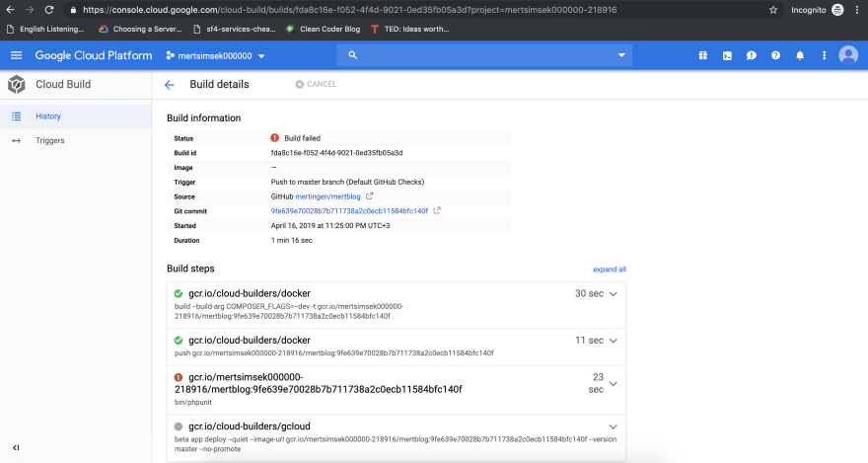This screenshot has height=463, width=868.
Task: Open the Choosing a Server bookmark
Action: coord(140,29)
